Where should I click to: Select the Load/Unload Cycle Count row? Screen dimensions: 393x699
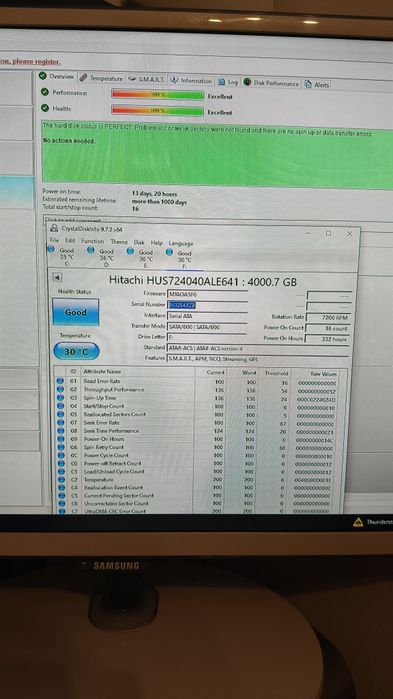[200, 472]
